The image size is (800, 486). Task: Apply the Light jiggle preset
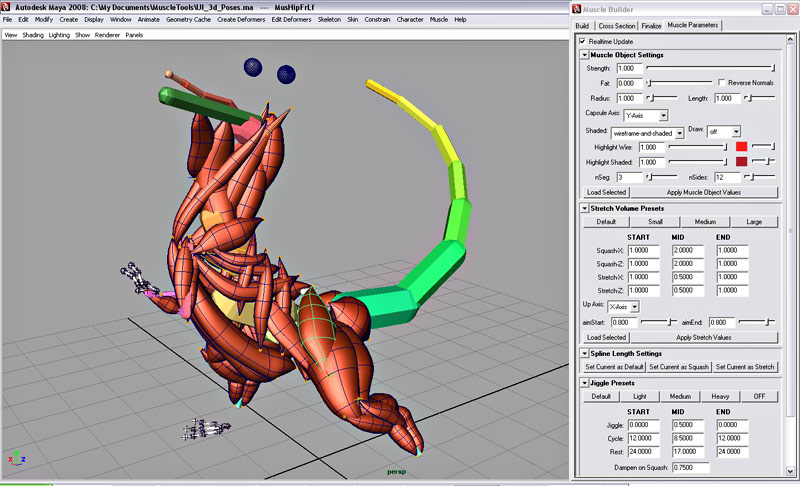[x=640, y=396]
